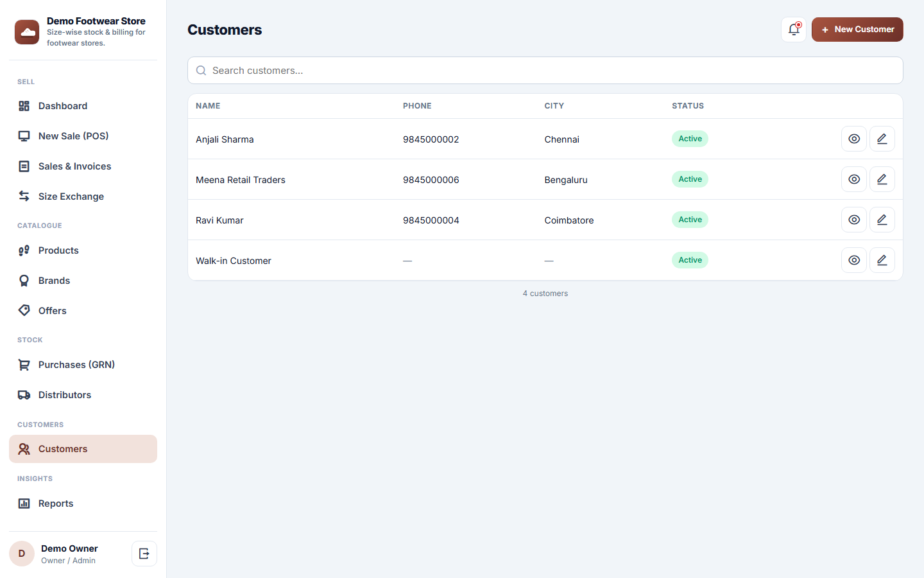Focus the Search customers field
The image size is (924, 578).
[x=545, y=71]
